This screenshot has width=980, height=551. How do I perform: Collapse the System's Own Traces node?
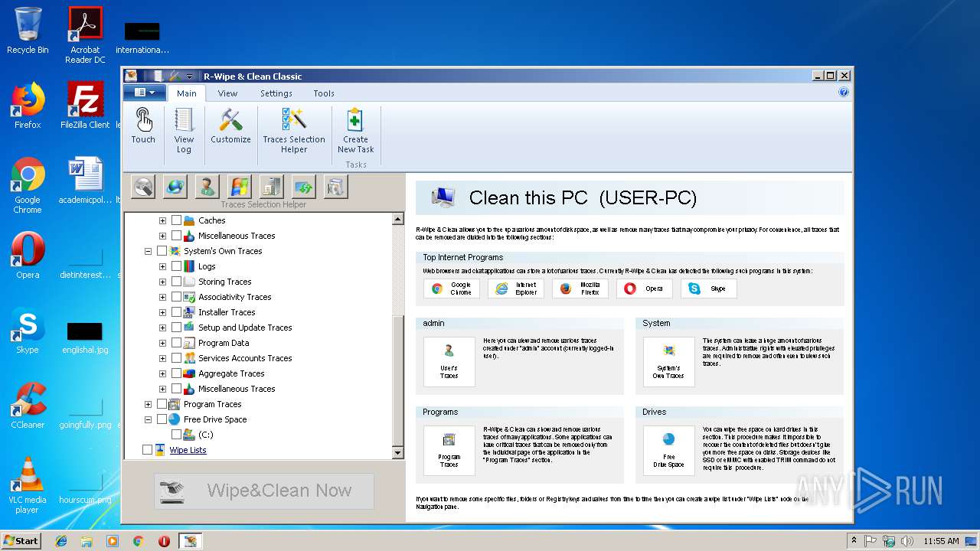point(148,251)
